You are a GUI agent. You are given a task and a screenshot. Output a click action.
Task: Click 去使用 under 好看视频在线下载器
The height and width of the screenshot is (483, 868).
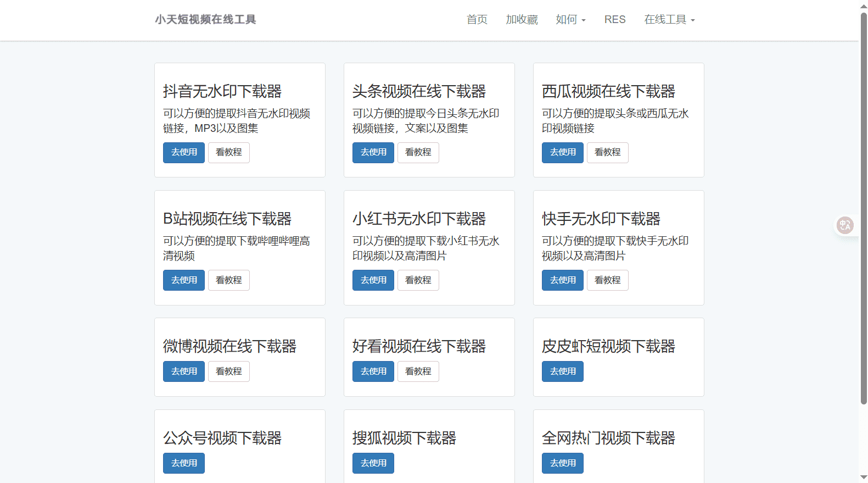click(373, 371)
